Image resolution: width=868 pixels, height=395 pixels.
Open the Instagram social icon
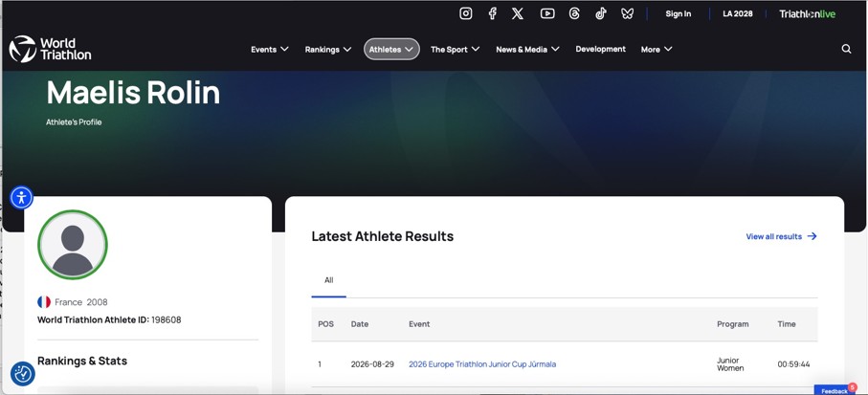coord(466,13)
